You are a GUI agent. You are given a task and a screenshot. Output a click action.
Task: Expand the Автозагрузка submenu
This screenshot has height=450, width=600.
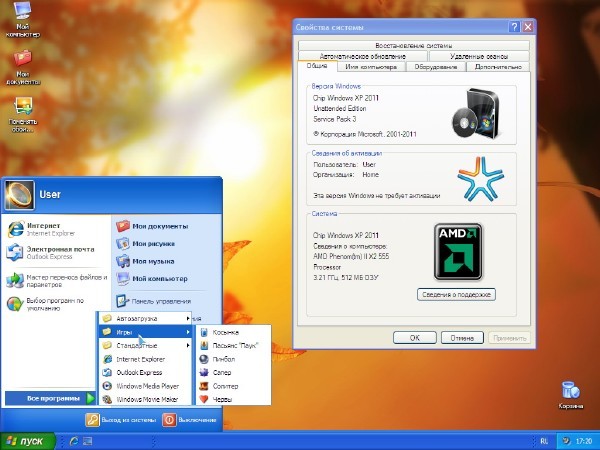click(145, 318)
